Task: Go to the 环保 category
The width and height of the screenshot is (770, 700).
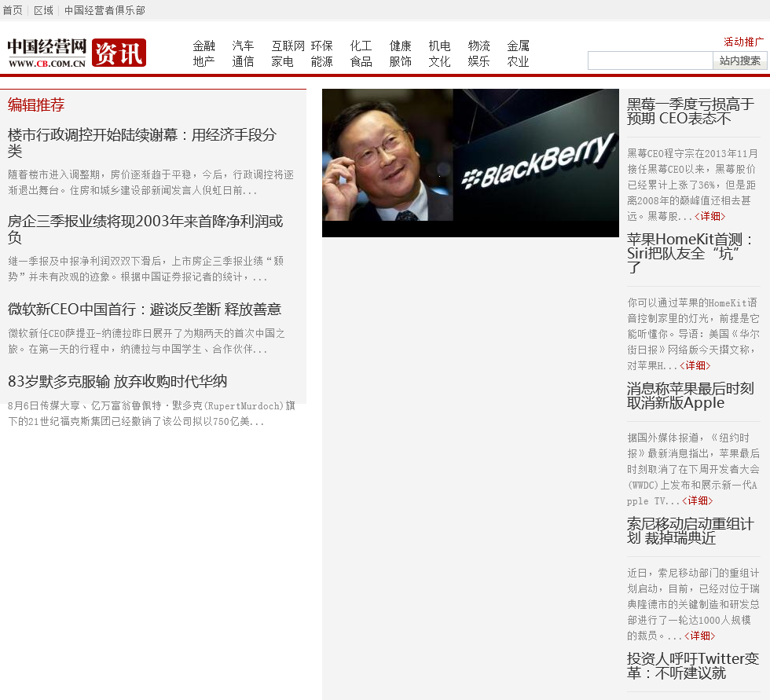Action: [321, 46]
